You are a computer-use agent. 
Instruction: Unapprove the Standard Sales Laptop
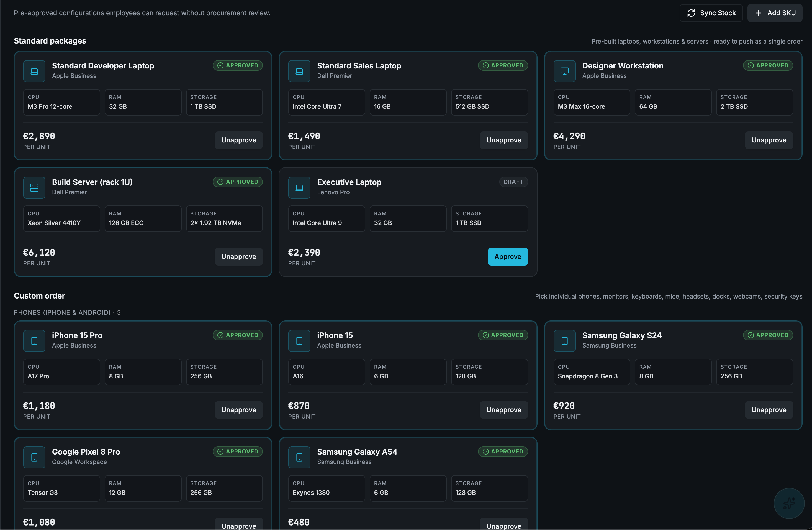(x=503, y=140)
